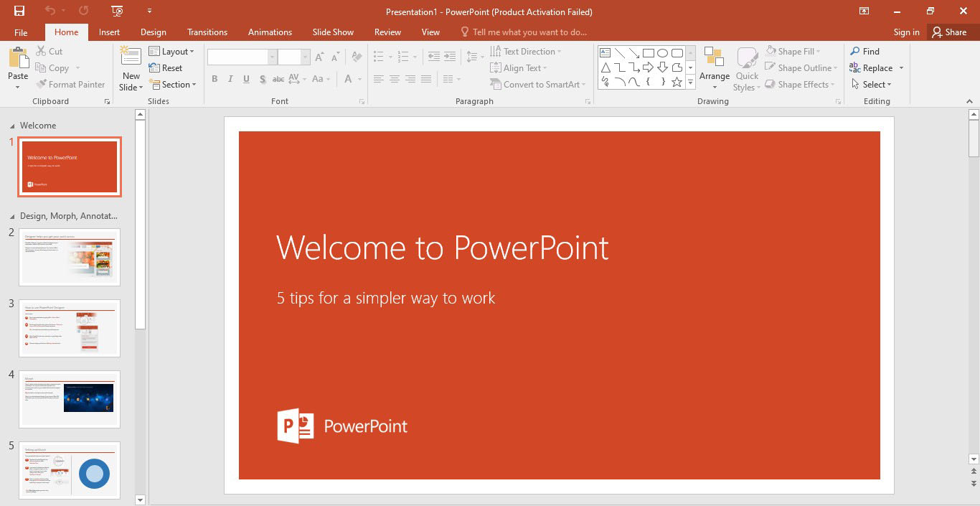This screenshot has width=980, height=506.
Task: Click Decrease Font Size icon
Action: coord(336,57)
